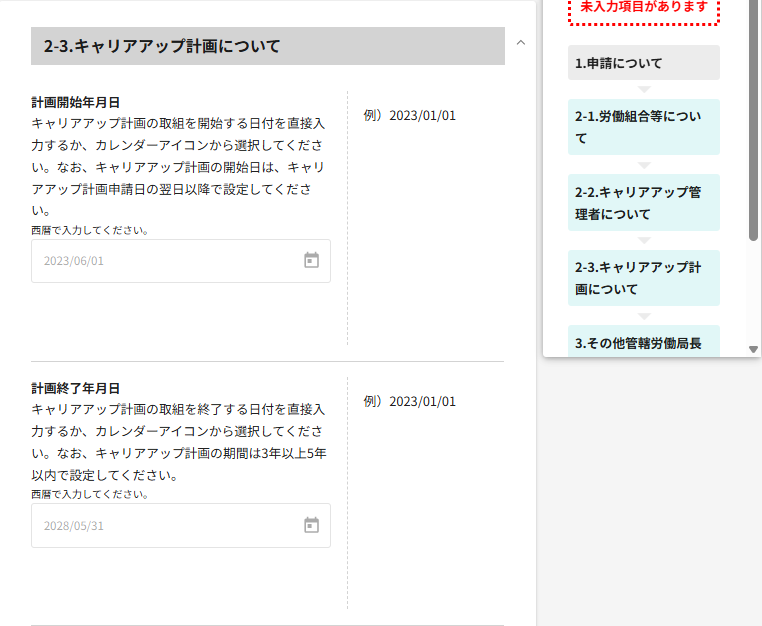Viewport: 762px width, 626px height.
Task: Click the 計画終了年月日 field label
Action: coord(76,388)
